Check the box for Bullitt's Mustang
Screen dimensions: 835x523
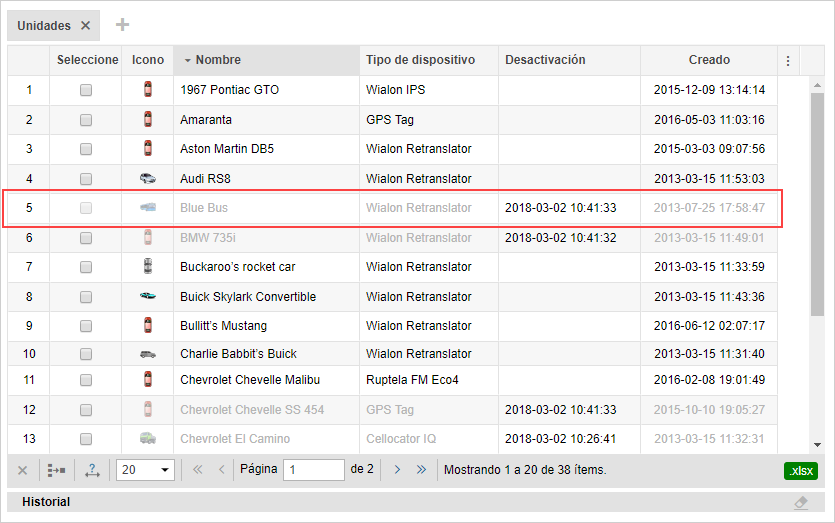click(x=86, y=326)
